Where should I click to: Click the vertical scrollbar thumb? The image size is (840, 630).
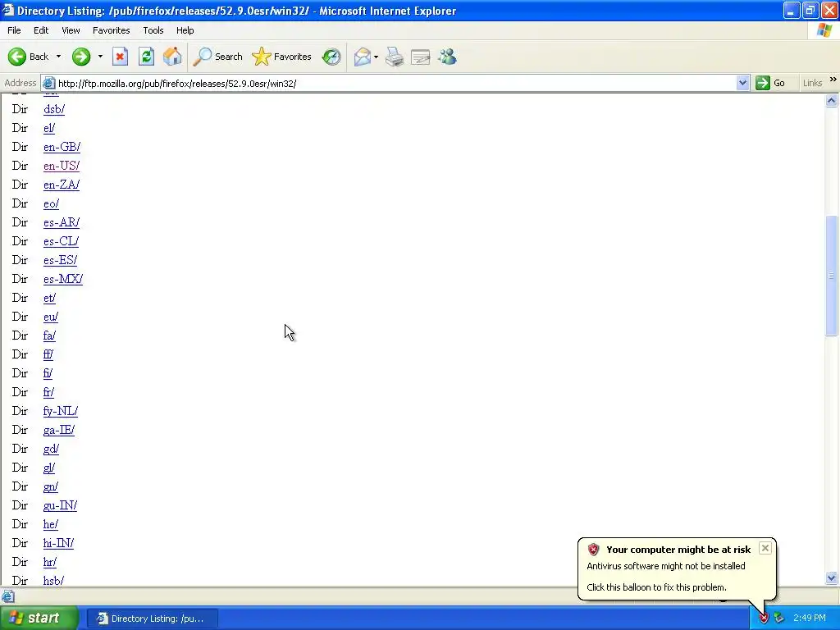832,276
